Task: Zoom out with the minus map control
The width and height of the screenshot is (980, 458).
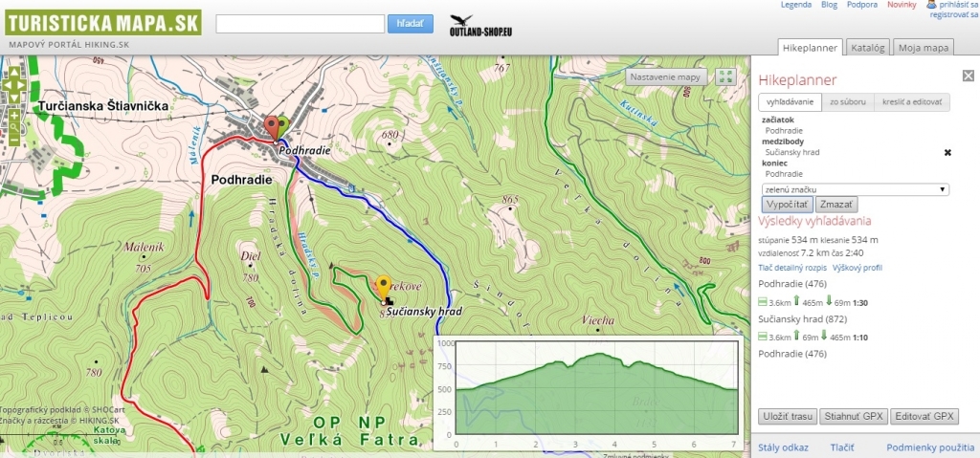Action: 13,141
